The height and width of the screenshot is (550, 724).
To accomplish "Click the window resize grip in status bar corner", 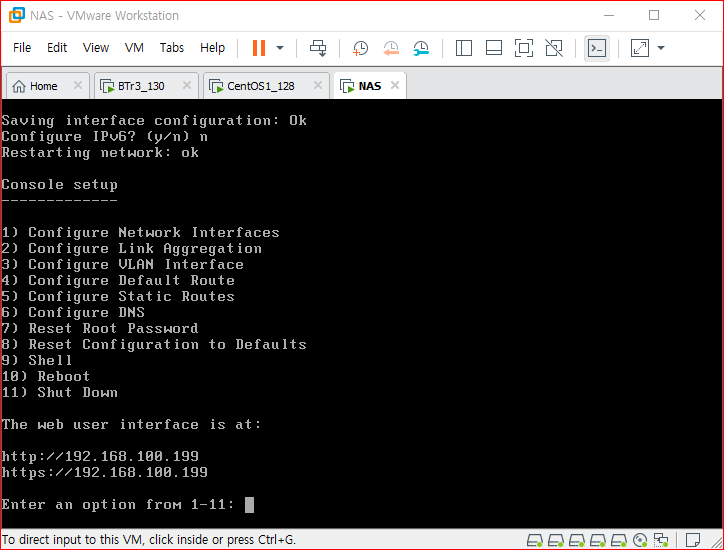I will click(717, 542).
